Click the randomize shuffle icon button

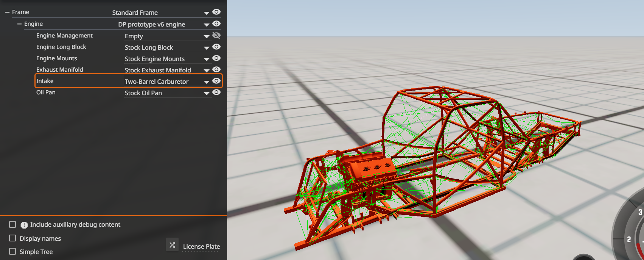tap(172, 245)
